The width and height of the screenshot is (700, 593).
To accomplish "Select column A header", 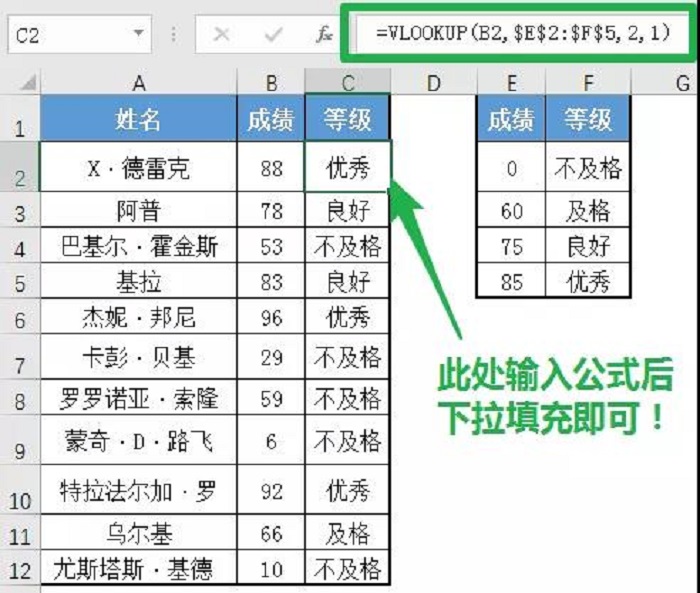I will coord(138,83).
